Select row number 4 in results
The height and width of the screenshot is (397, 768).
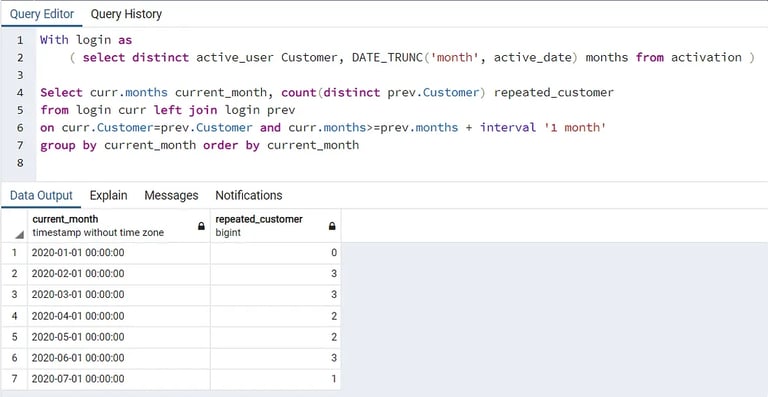14,316
